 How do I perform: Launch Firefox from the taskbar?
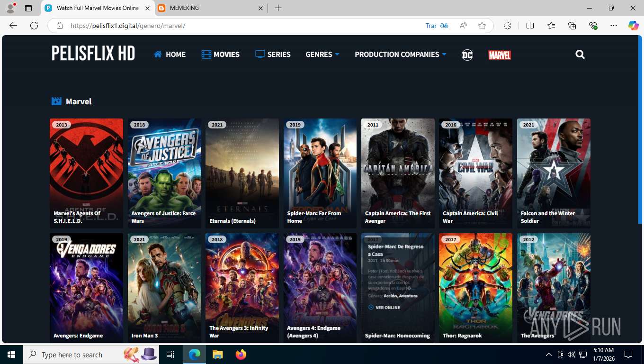pos(241,355)
